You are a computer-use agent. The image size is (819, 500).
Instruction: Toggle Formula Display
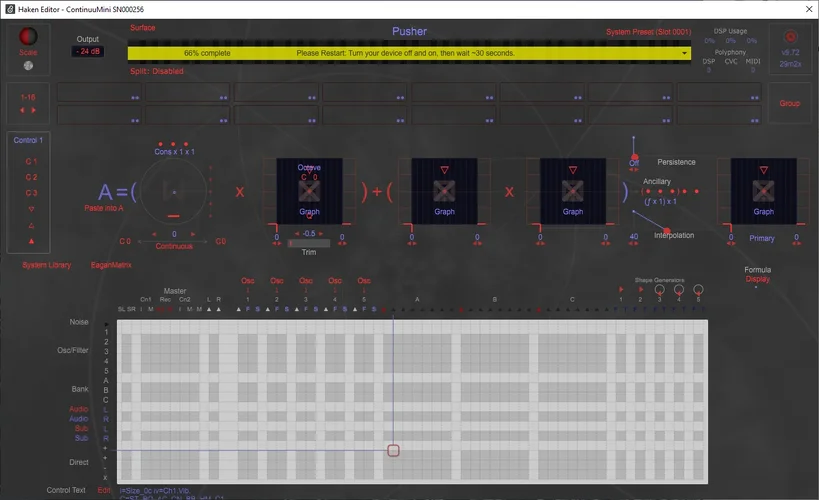(x=757, y=279)
